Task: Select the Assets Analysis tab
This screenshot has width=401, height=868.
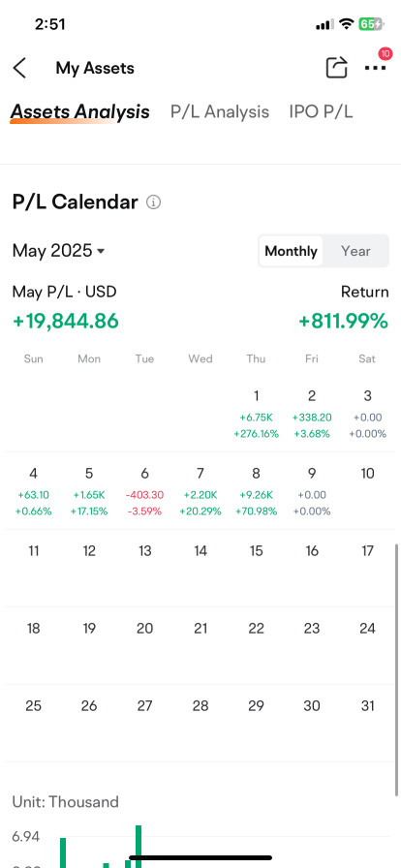Action: [79, 111]
